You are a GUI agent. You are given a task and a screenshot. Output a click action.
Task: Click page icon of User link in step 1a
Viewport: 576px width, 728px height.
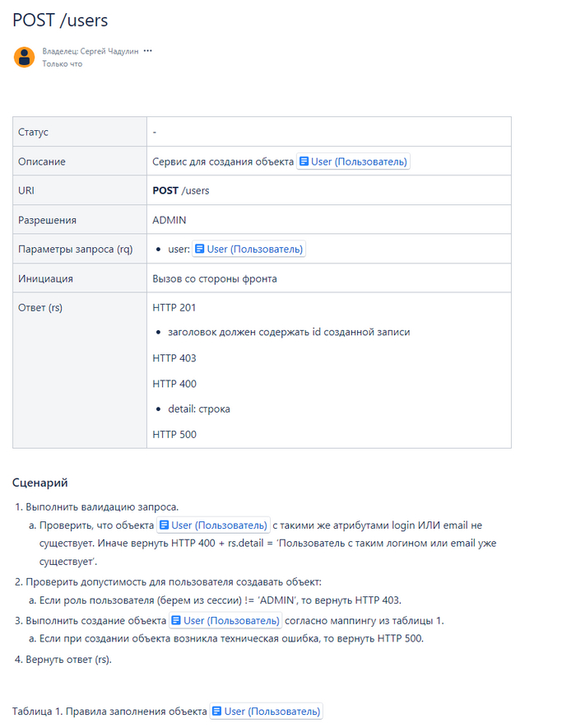(165, 525)
